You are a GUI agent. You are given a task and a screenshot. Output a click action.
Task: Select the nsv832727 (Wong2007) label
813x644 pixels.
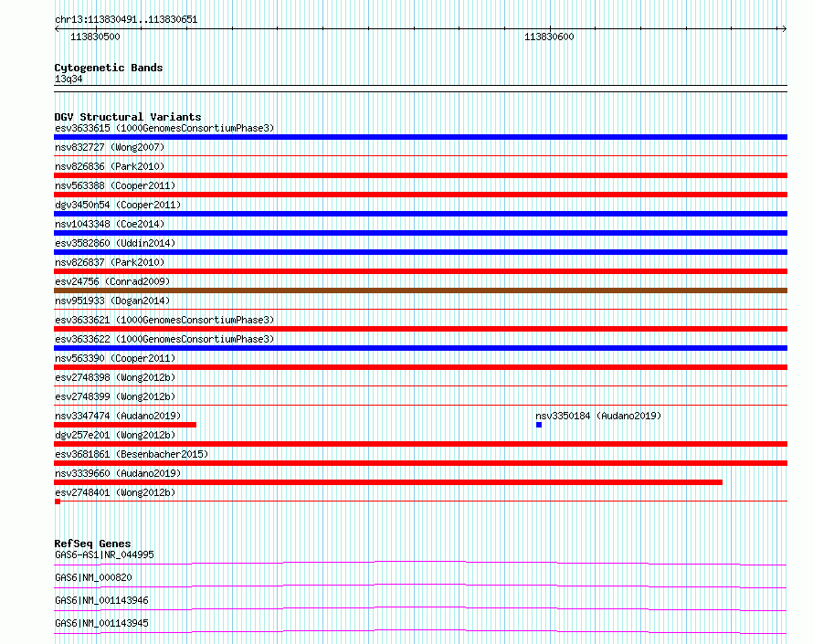coord(110,147)
